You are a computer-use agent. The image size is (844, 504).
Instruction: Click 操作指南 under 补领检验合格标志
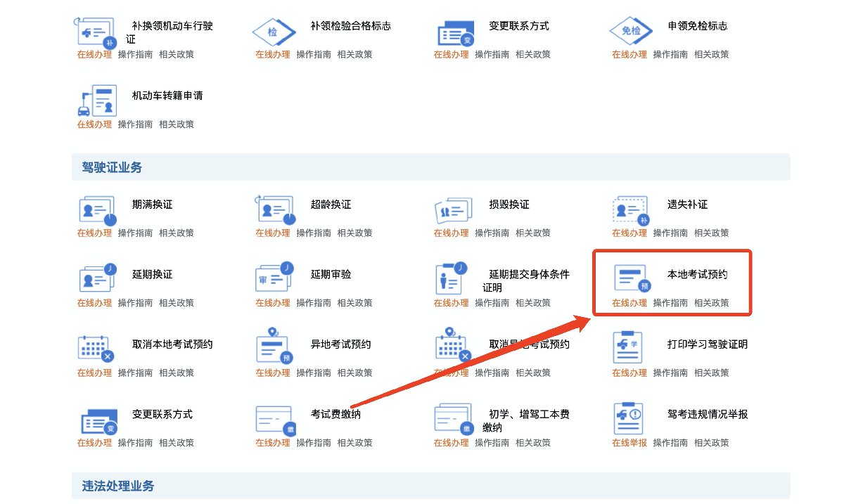[x=314, y=54]
